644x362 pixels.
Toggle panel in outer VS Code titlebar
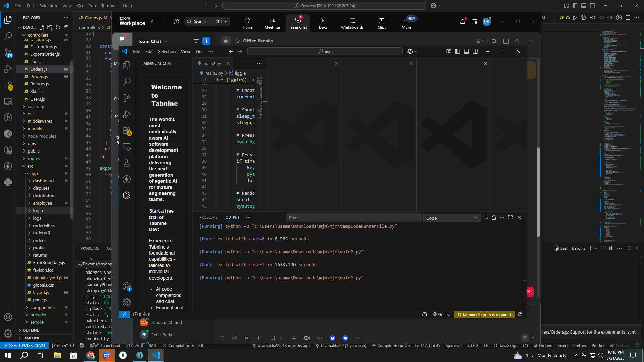(584, 6)
